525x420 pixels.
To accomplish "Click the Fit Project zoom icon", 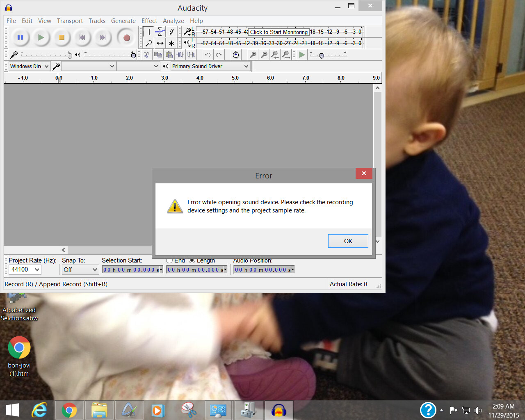I will [286, 55].
